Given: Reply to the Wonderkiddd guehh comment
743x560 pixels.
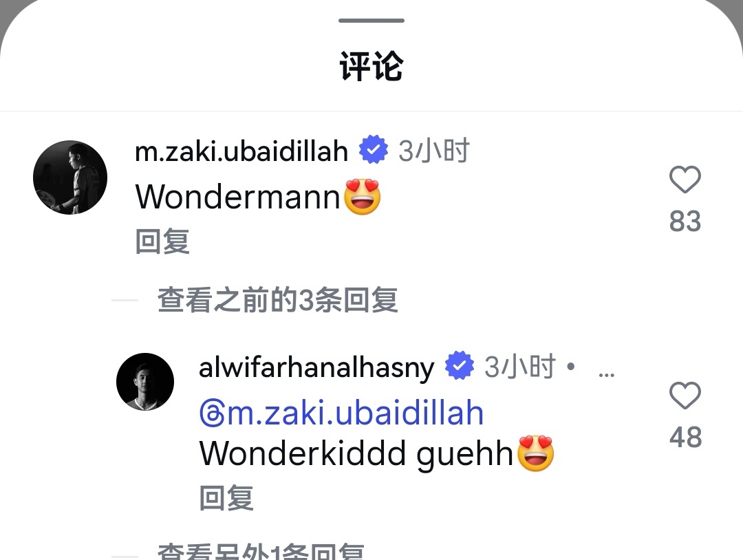Looking at the screenshot, I should pos(226,498).
